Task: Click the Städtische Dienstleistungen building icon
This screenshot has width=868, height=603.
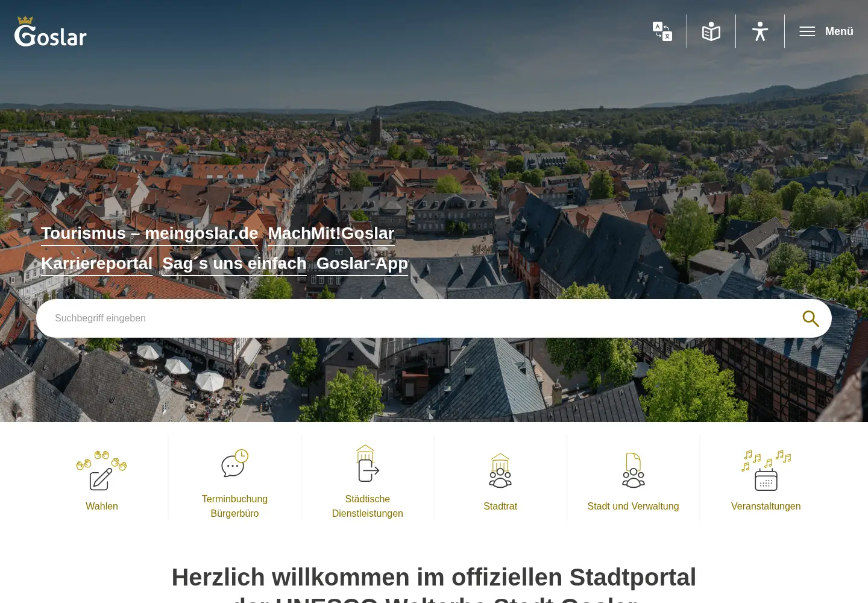Action: pyautogui.click(x=368, y=463)
